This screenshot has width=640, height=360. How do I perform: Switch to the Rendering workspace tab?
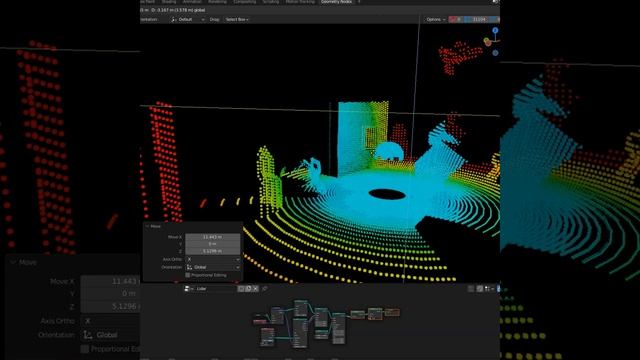(217, 2)
